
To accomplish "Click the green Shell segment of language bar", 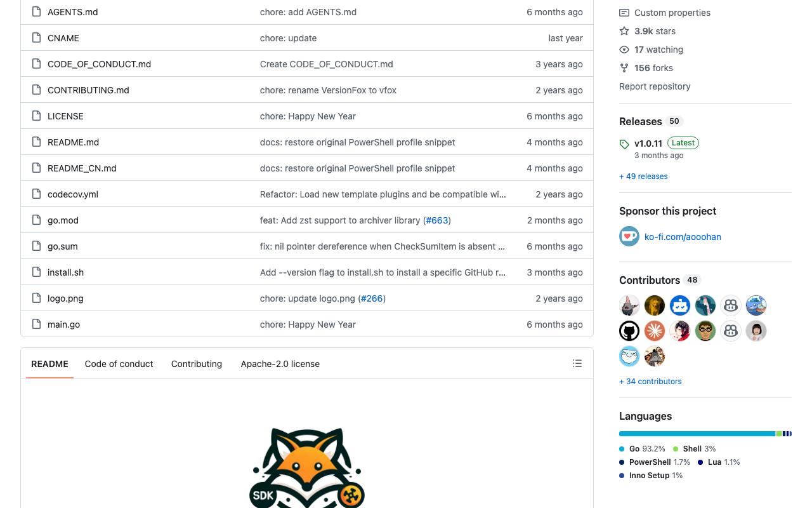I will point(779,434).
